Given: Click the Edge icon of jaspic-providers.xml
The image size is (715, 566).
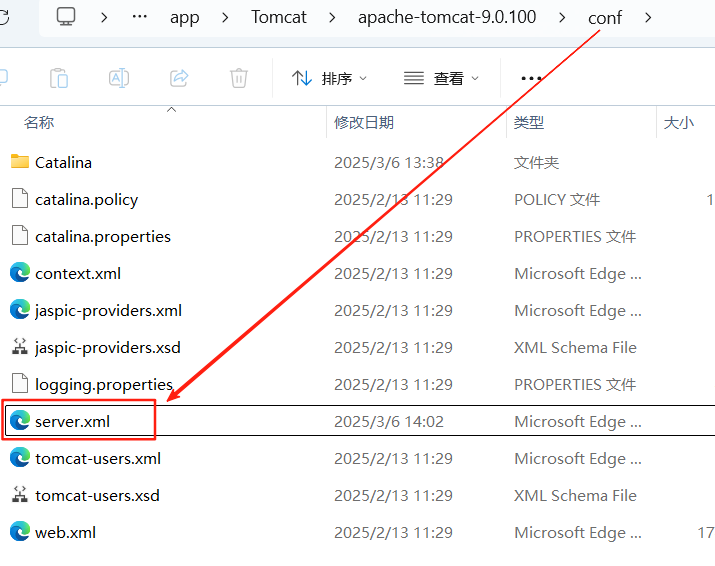Looking at the screenshot, I should [20, 310].
